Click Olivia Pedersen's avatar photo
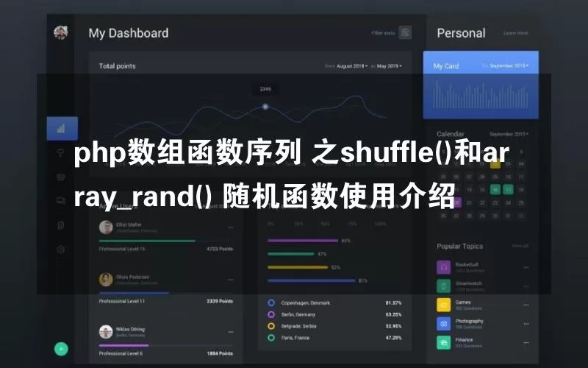 tap(106, 280)
